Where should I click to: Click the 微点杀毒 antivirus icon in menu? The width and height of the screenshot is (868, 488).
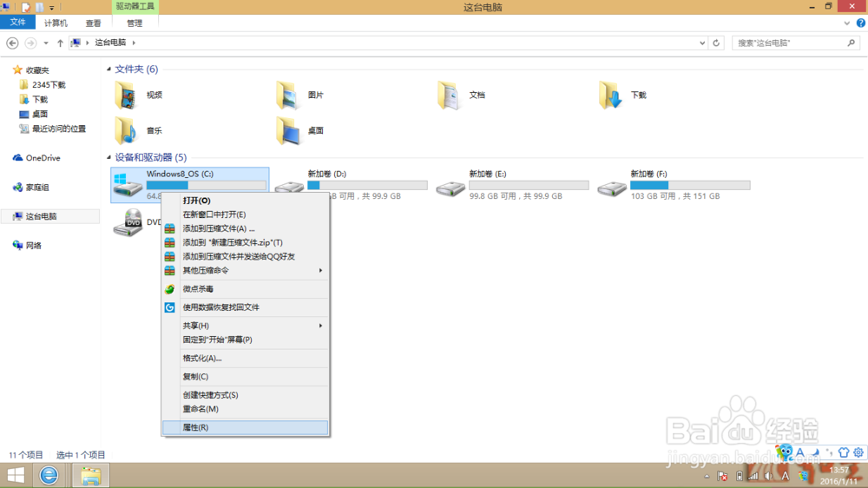pos(169,289)
